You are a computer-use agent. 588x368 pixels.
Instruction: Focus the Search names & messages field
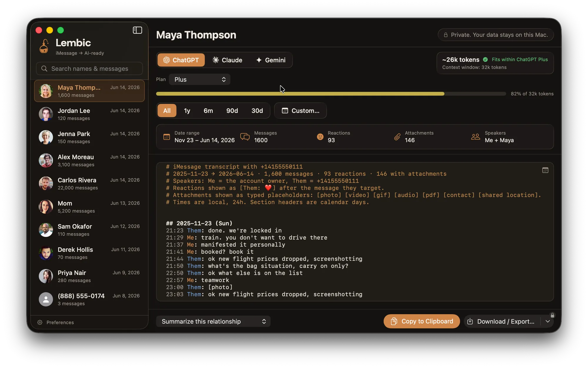point(89,68)
